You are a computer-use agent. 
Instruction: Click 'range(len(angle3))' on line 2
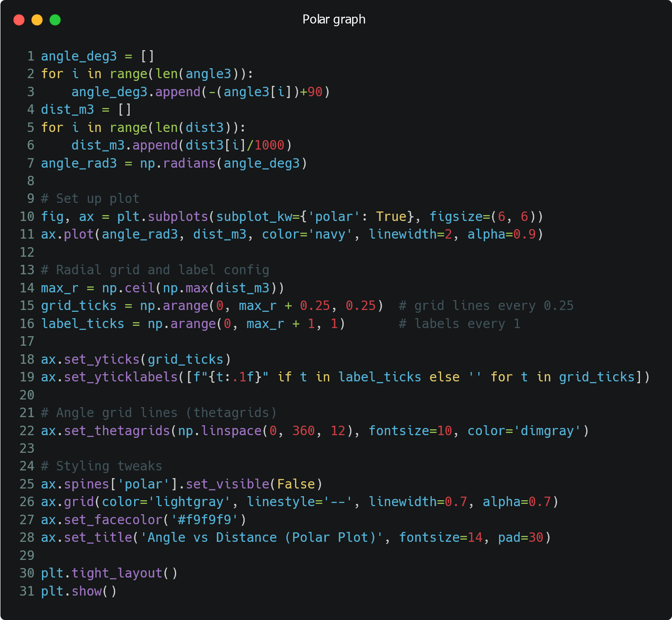178,74
